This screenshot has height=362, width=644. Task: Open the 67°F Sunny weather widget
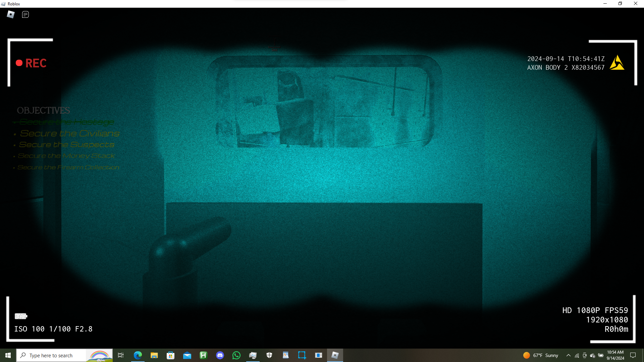tap(541, 355)
